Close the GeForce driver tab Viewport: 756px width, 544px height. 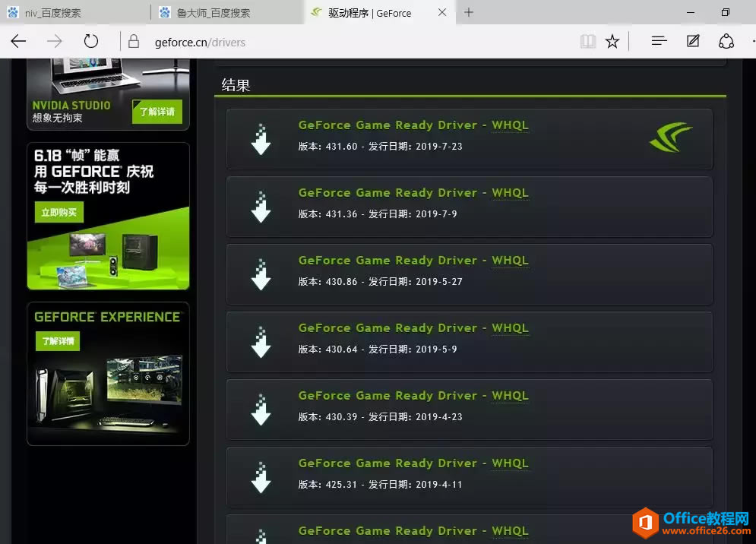pyautogui.click(x=442, y=13)
